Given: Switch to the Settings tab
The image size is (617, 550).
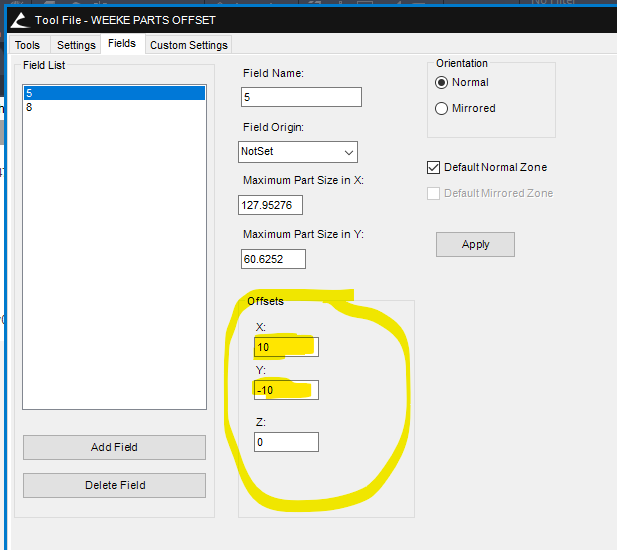Looking at the screenshot, I should [76, 45].
